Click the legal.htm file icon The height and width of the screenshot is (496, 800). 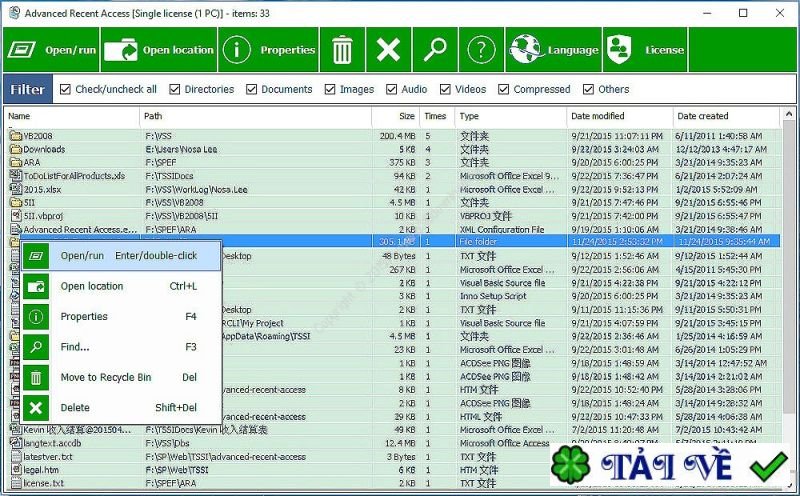click(x=16, y=469)
